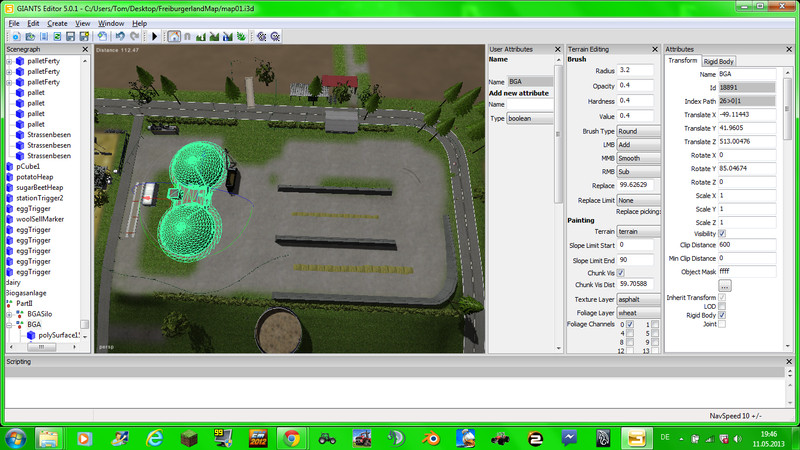Expand the BGASilo tree node
The height and width of the screenshot is (450, 800).
click(9, 314)
